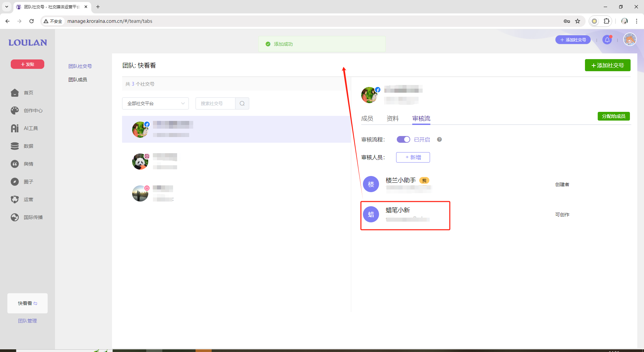Expand the 全部社交平台 dropdown

(155, 103)
